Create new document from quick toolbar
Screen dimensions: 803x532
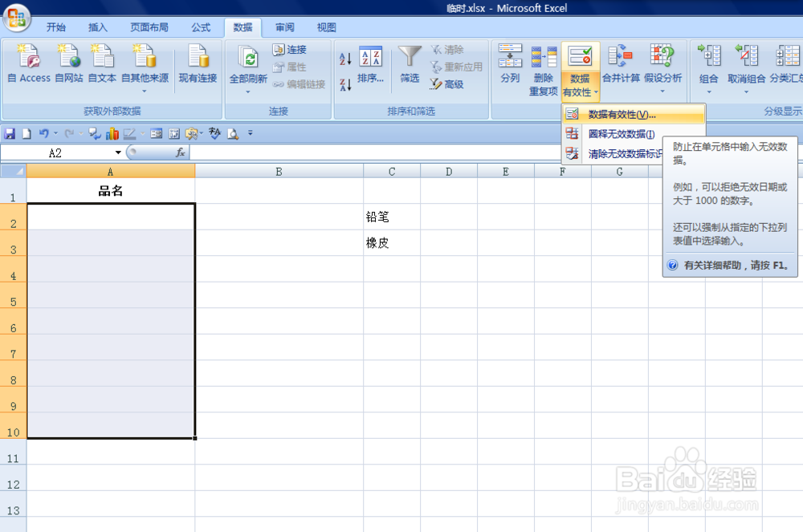26,134
